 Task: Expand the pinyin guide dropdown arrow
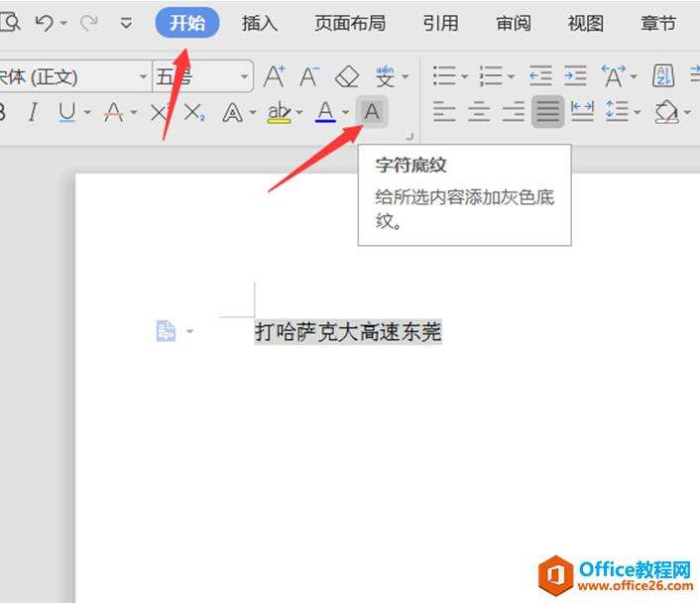pyautogui.click(x=405, y=76)
